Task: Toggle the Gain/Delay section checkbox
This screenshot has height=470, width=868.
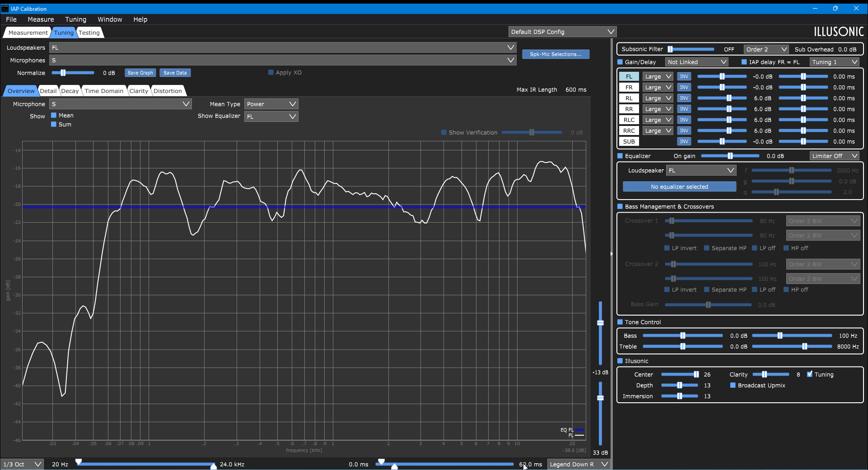Action: point(620,62)
